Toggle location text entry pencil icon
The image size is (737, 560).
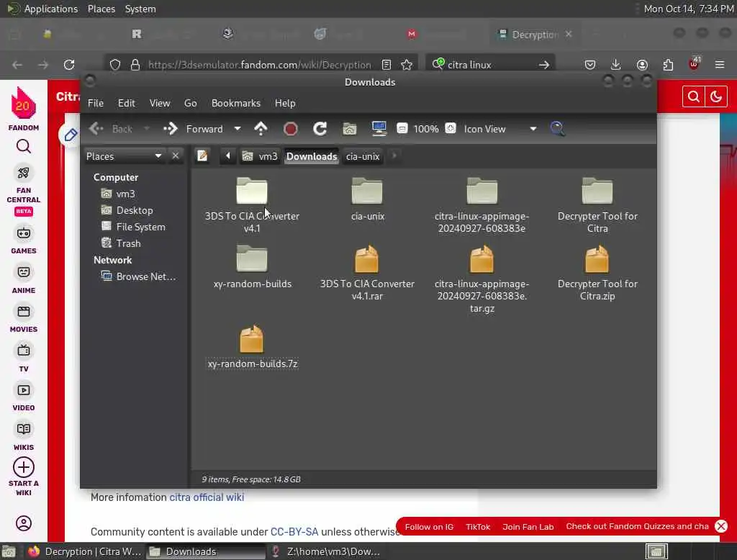202,156
